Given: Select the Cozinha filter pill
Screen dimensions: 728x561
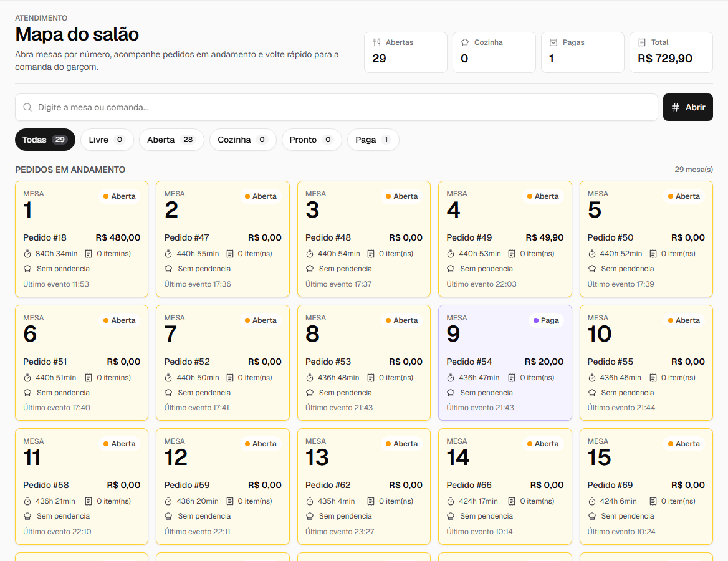Looking at the screenshot, I should [243, 140].
